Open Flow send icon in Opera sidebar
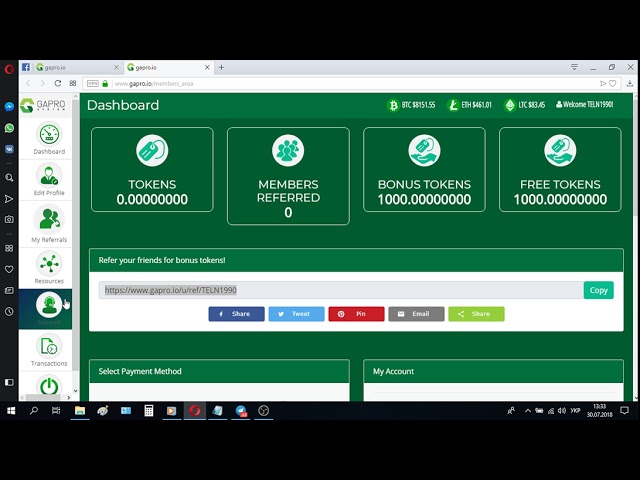 [x=9, y=199]
